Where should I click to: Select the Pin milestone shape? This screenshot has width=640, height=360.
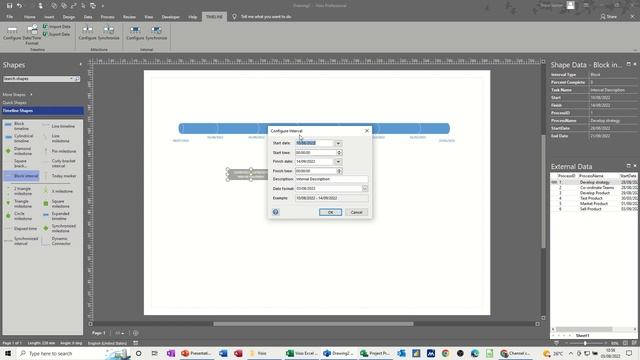coord(60,151)
